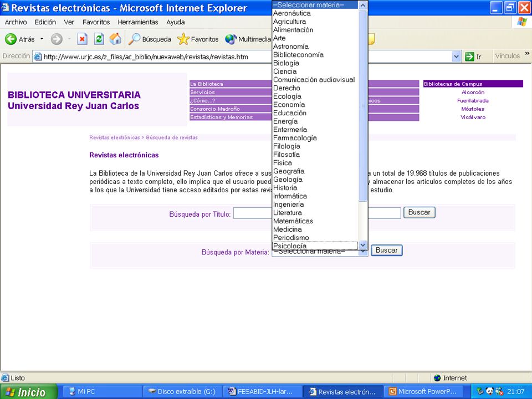The width and height of the screenshot is (532, 399).
Task: Choose Psicología in the subject list
Action: point(315,246)
